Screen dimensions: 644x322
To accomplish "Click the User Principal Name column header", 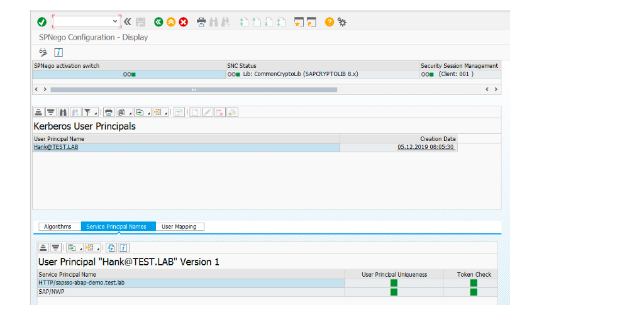I will [186, 139].
